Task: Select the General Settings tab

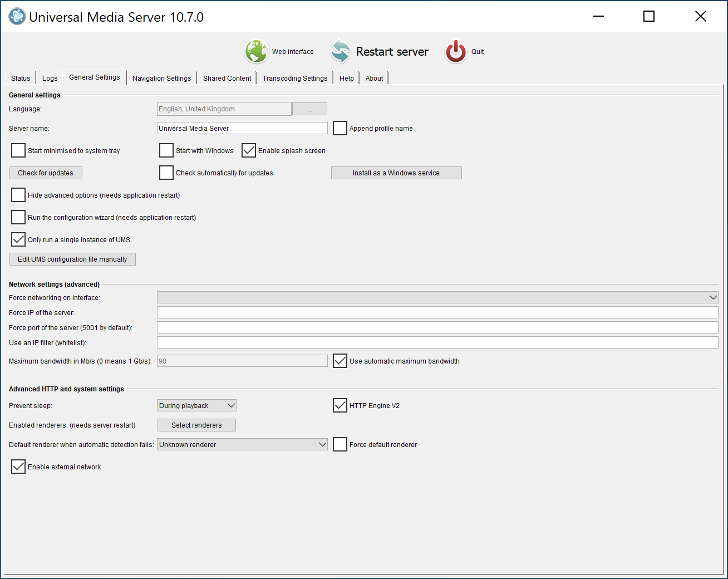Action: (95, 77)
